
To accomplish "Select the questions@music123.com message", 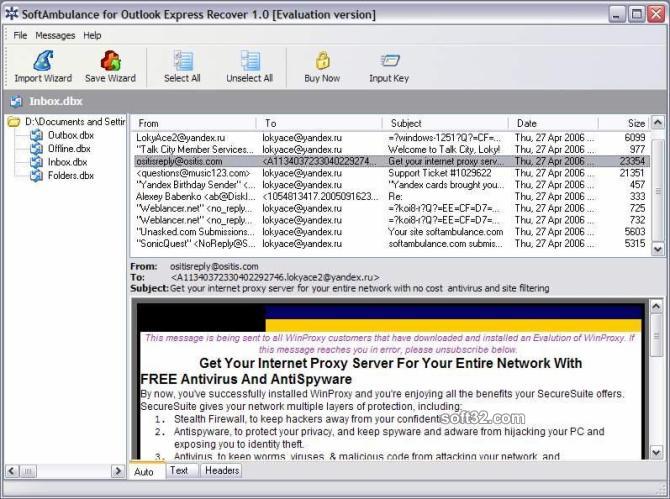I will (390, 173).
